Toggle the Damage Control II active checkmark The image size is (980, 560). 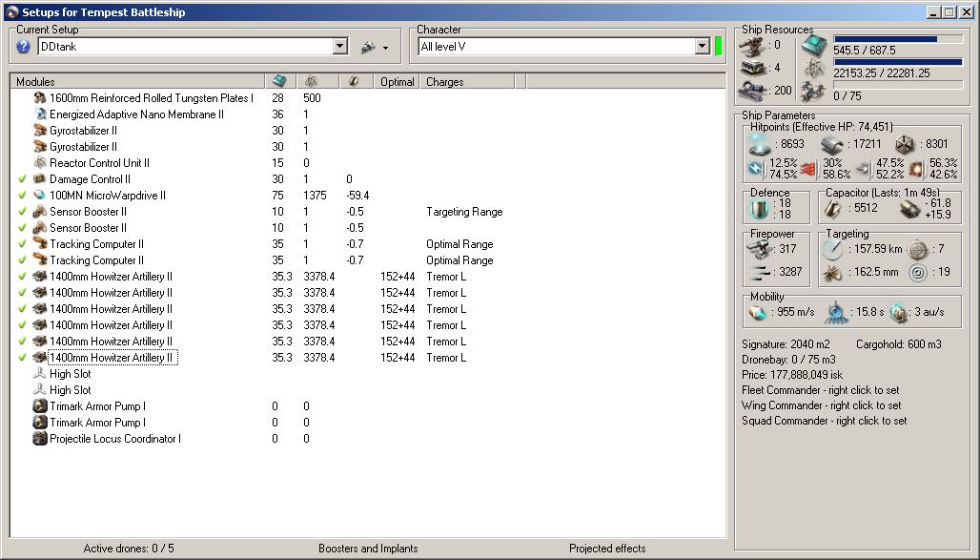23,179
